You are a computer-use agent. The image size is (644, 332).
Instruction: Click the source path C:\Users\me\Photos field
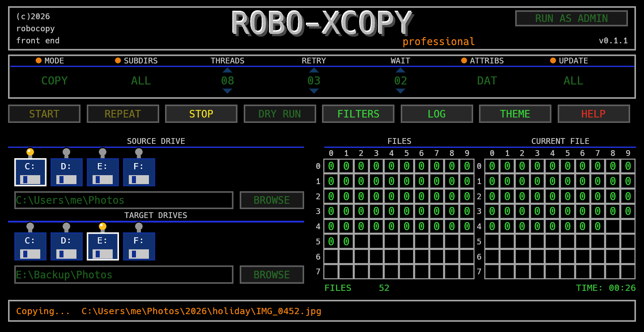(124, 200)
